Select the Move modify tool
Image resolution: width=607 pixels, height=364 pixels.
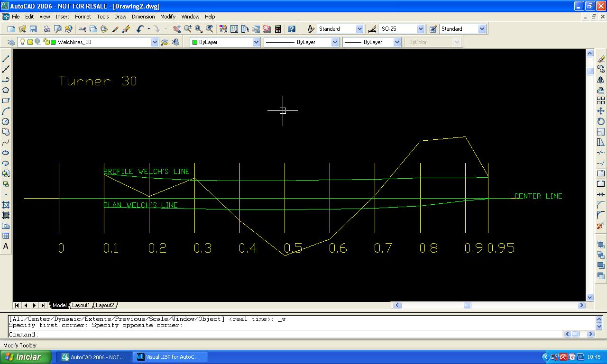point(601,111)
